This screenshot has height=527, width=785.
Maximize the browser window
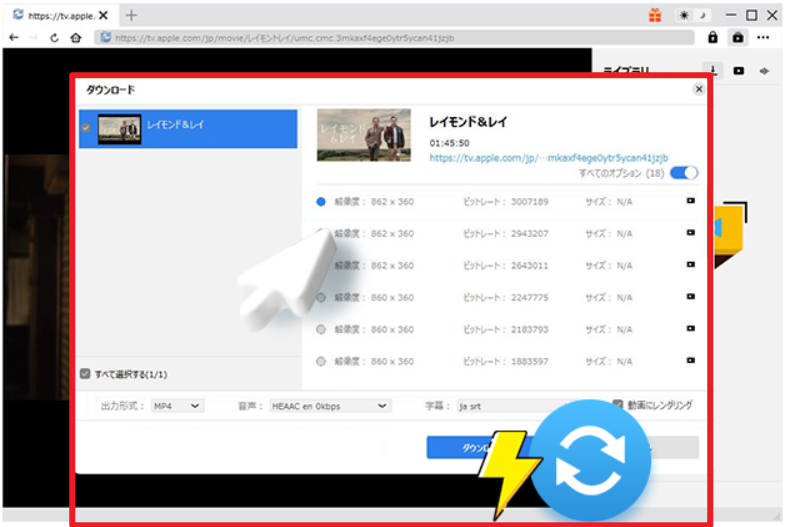coord(751,16)
